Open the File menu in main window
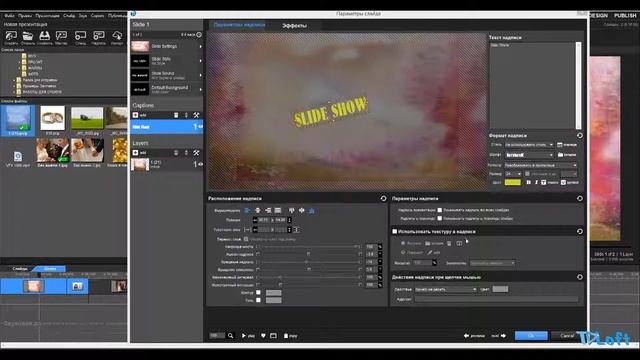The height and width of the screenshot is (360, 640). tap(9, 16)
